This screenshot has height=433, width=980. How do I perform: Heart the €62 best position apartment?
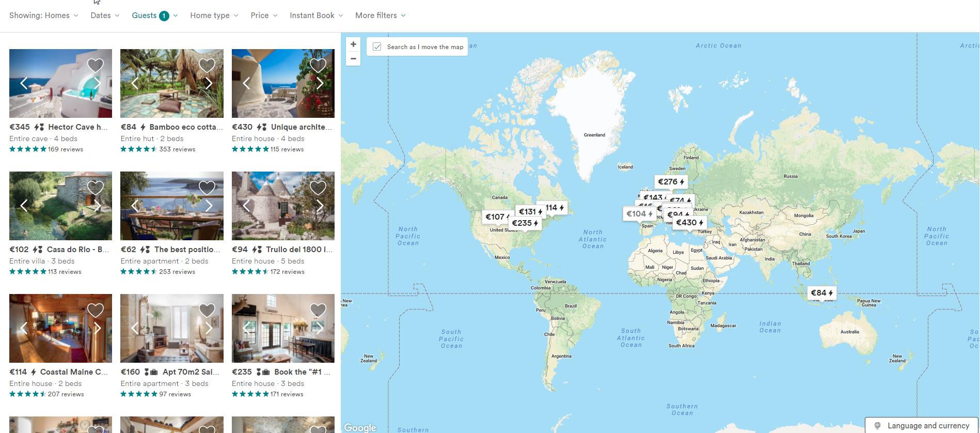(x=207, y=188)
